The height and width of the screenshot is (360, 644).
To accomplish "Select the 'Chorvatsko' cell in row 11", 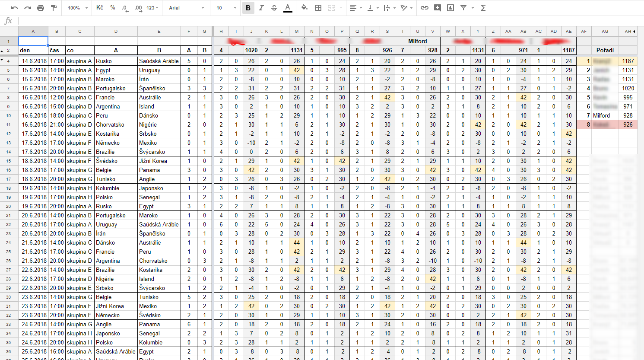I will click(x=116, y=124).
